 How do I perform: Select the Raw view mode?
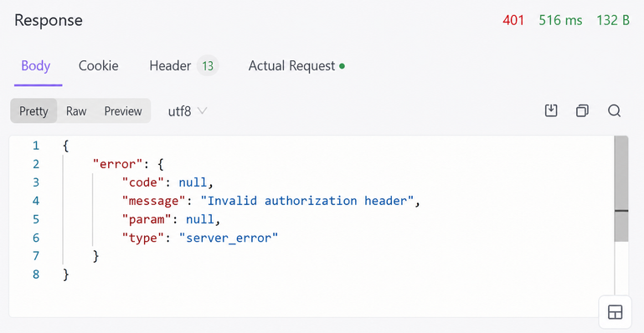(x=76, y=111)
